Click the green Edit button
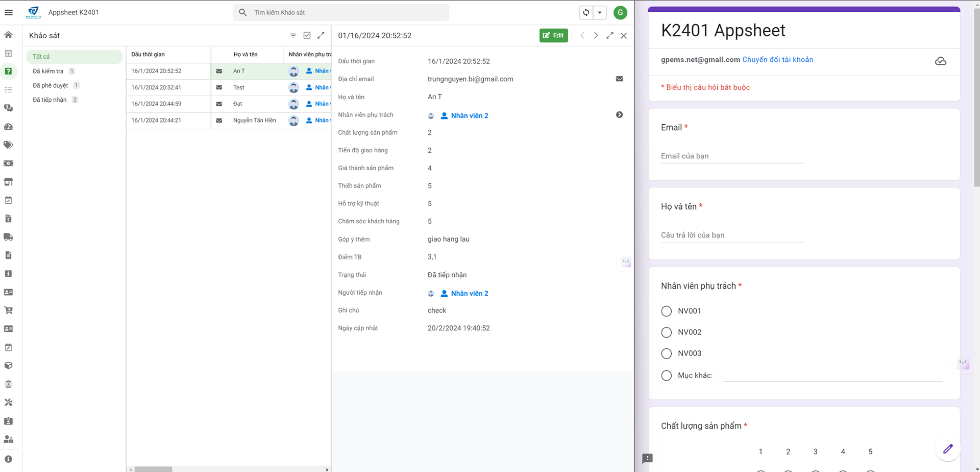This screenshot has width=980, height=472. 553,35
